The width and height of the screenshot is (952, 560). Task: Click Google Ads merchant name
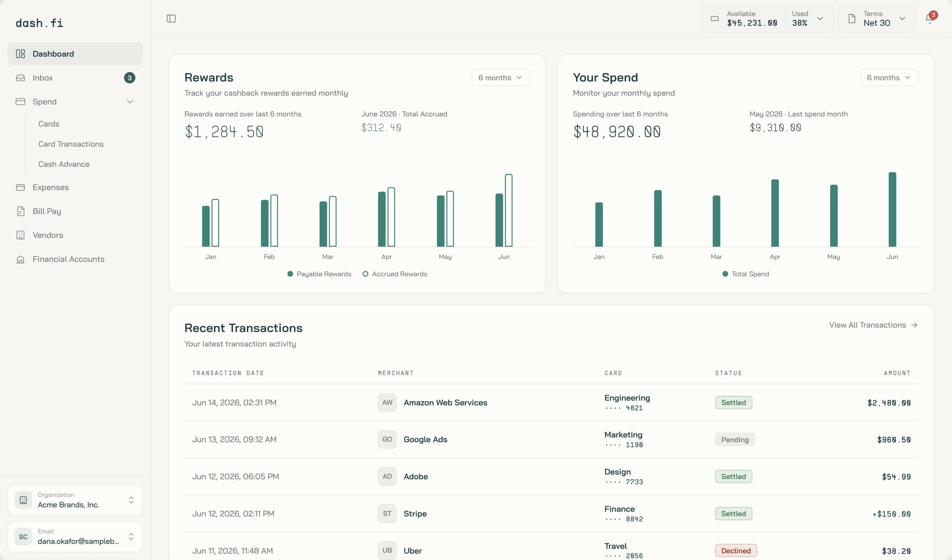click(x=426, y=440)
